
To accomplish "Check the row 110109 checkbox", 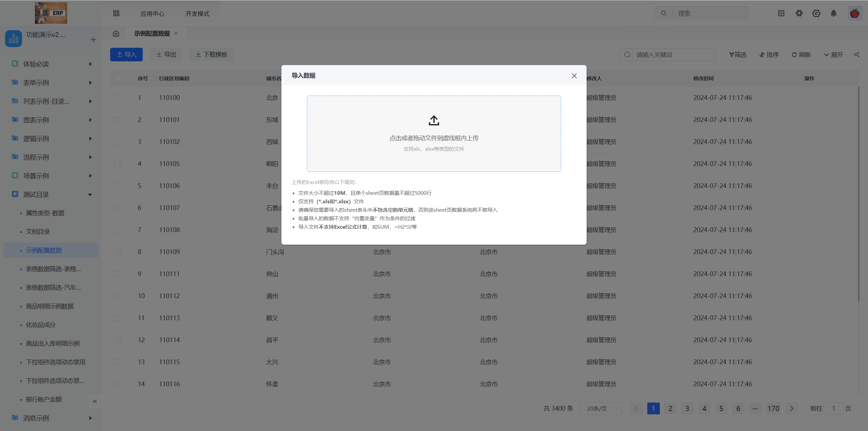I will click(118, 252).
